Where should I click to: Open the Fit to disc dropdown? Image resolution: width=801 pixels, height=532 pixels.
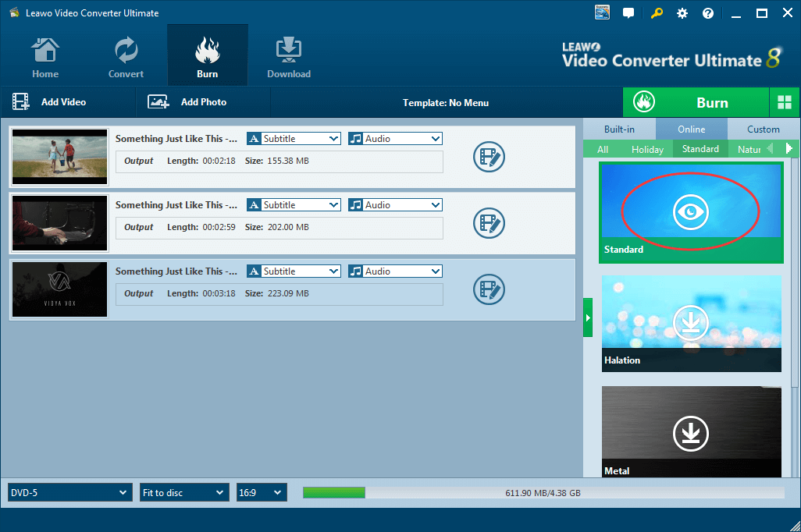184,493
